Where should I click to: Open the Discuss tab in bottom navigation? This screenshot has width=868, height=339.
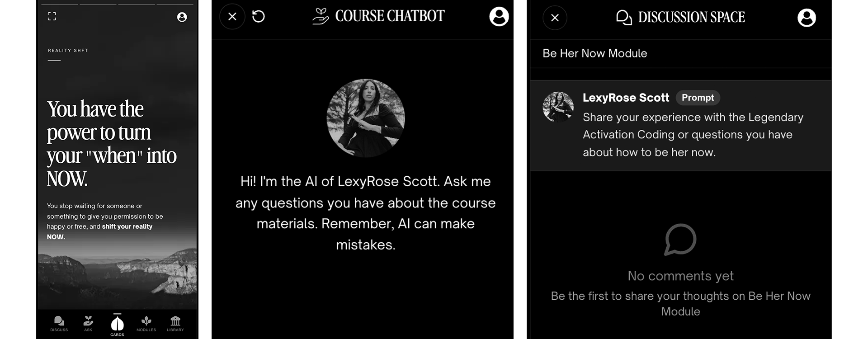click(59, 324)
